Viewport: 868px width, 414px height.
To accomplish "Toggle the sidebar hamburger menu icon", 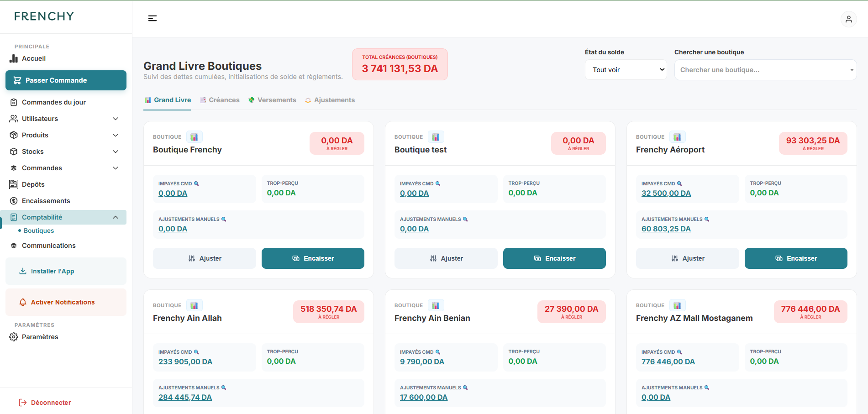I will point(153,18).
